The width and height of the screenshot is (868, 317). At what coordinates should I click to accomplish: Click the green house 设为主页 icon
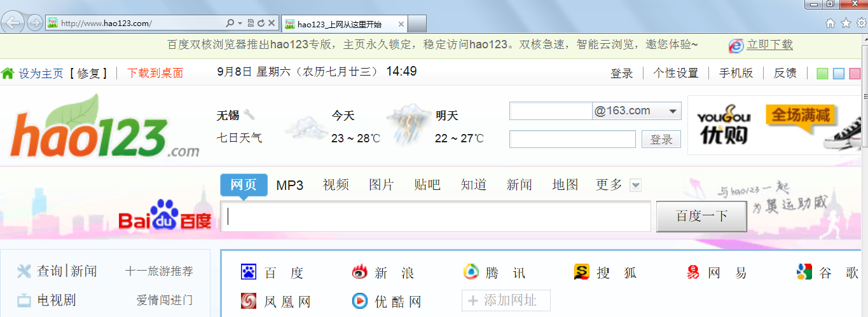click(x=8, y=73)
